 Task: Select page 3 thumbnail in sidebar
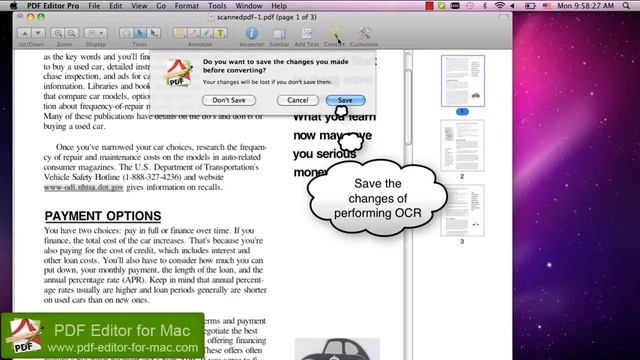coord(462,210)
